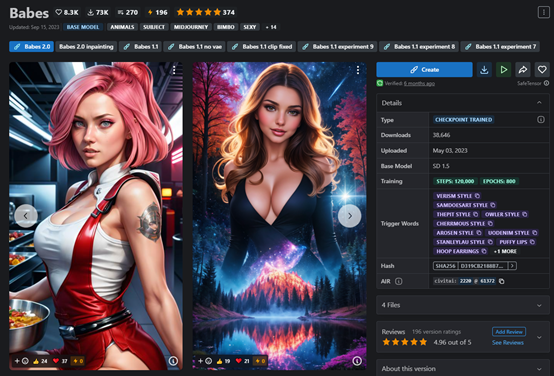The image size is (554, 376).
Task: Open the page options menu at the top right
Action: click(543, 12)
